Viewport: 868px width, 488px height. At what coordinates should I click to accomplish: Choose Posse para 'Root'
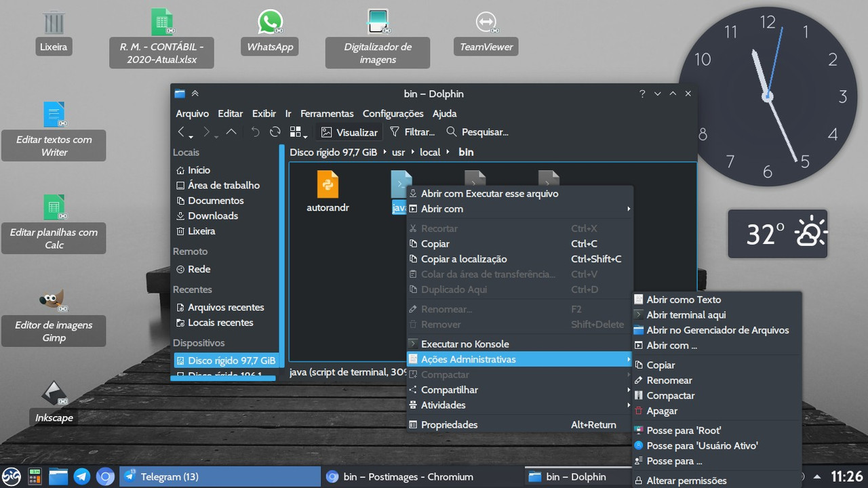[x=717, y=430]
